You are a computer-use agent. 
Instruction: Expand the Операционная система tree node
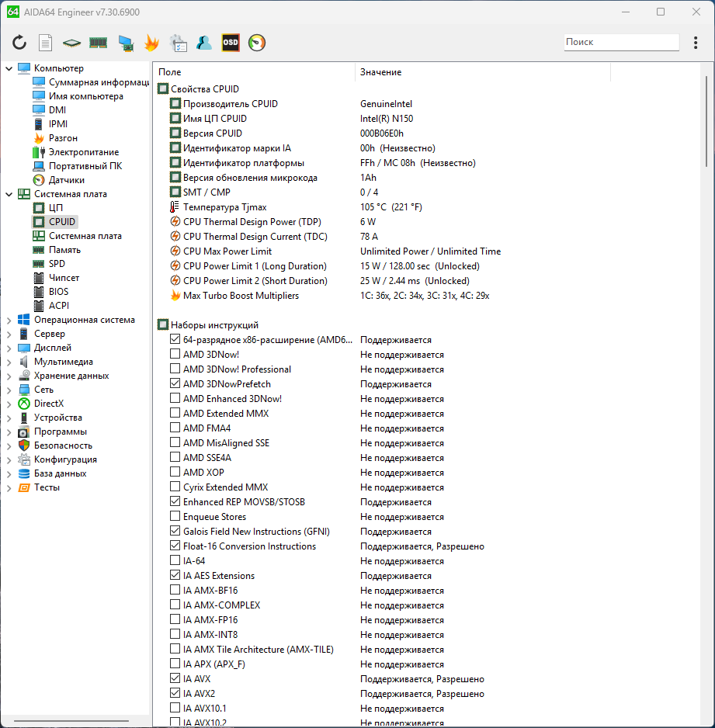pyautogui.click(x=9, y=320)
